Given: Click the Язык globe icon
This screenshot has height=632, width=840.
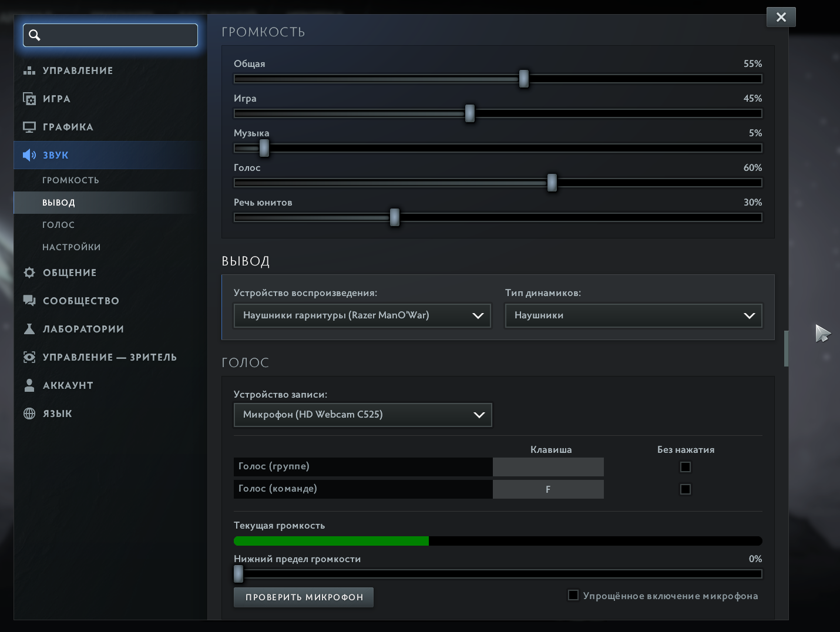Looking at the screenshot, I should point(29,414).
